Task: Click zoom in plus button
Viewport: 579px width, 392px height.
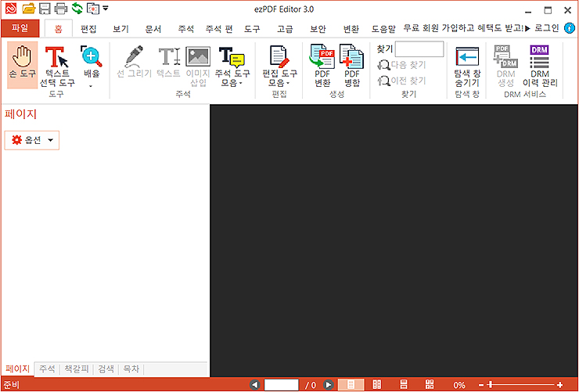Action: coord(559,385)
